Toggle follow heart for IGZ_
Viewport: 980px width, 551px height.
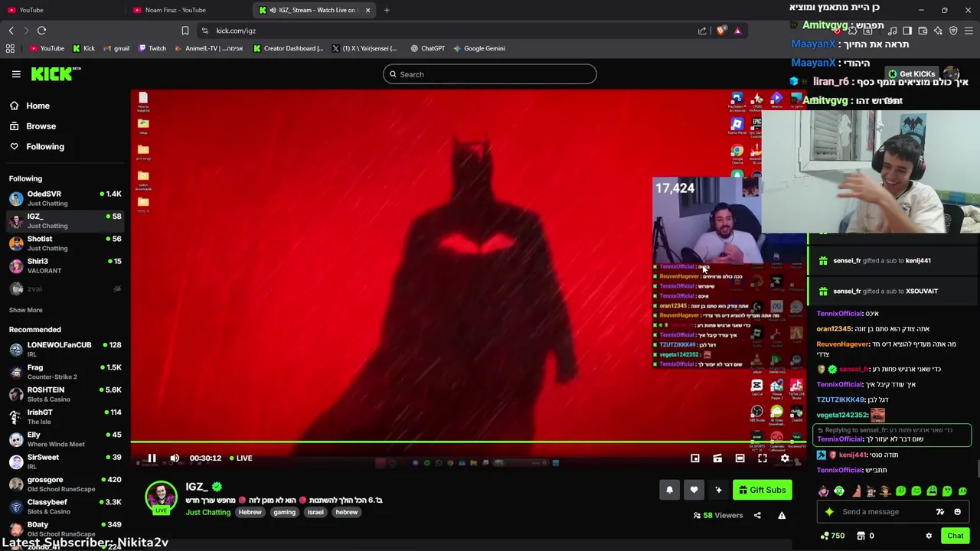[x=694, y=490]
